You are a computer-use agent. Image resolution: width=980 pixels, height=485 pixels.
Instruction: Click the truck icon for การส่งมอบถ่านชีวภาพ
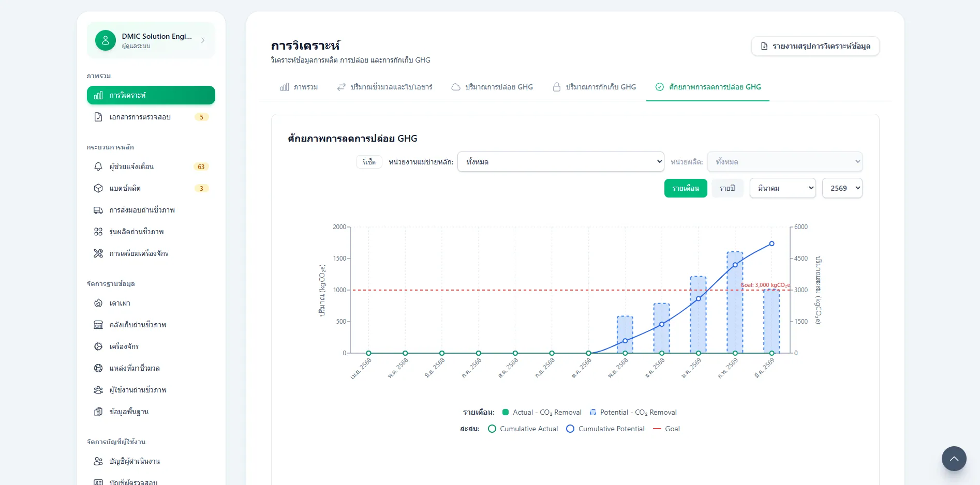pos(98,210)
